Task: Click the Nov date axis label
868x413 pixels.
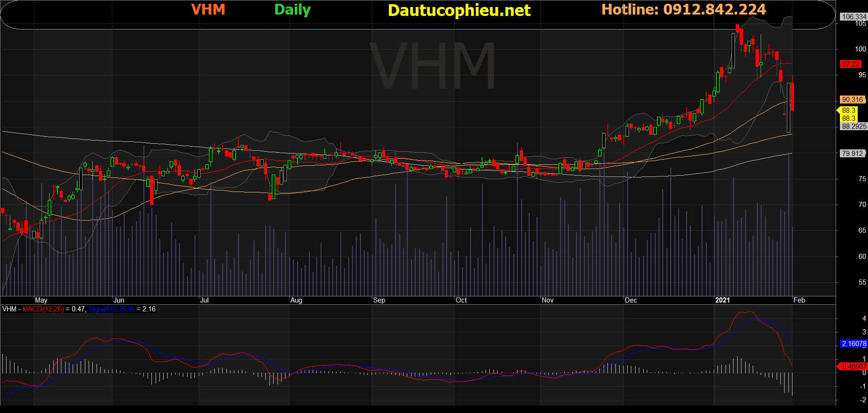Action: pyautogui.click(x=547, y=300)
